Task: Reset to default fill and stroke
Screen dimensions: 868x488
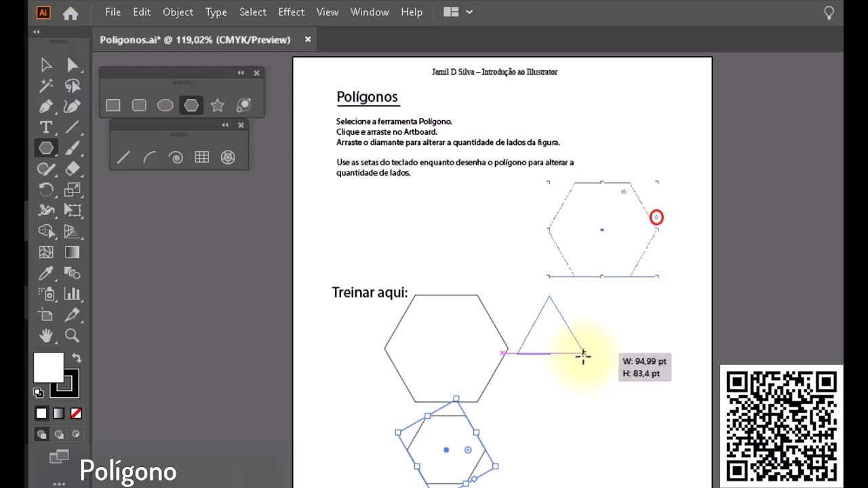Action: (38, 392)
